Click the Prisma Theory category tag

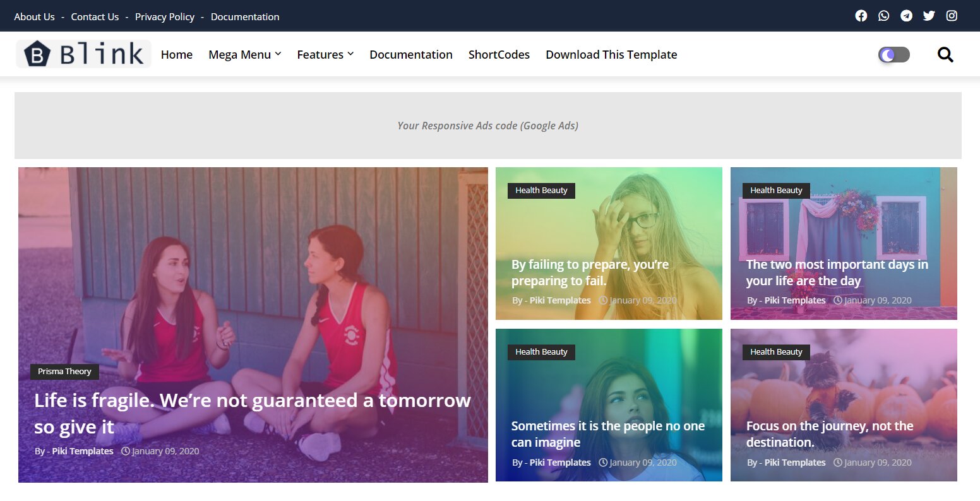click(x=64, y=372)
